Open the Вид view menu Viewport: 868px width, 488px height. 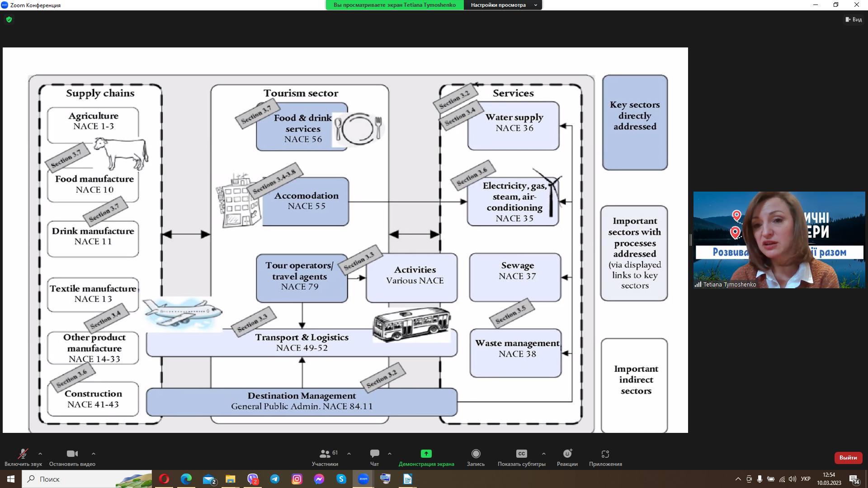854,19
